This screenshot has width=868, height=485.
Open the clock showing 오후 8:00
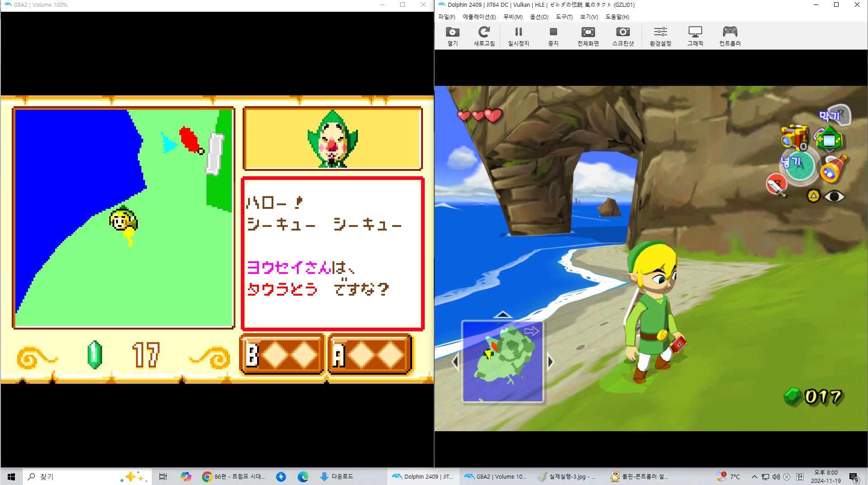click(x=826, y=476)
